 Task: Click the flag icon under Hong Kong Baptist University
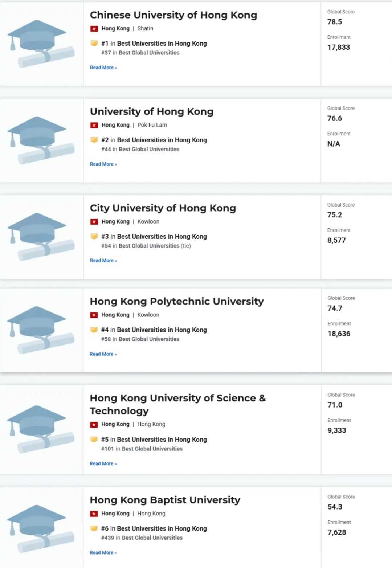pyautogui.click(x=94, y=514)
